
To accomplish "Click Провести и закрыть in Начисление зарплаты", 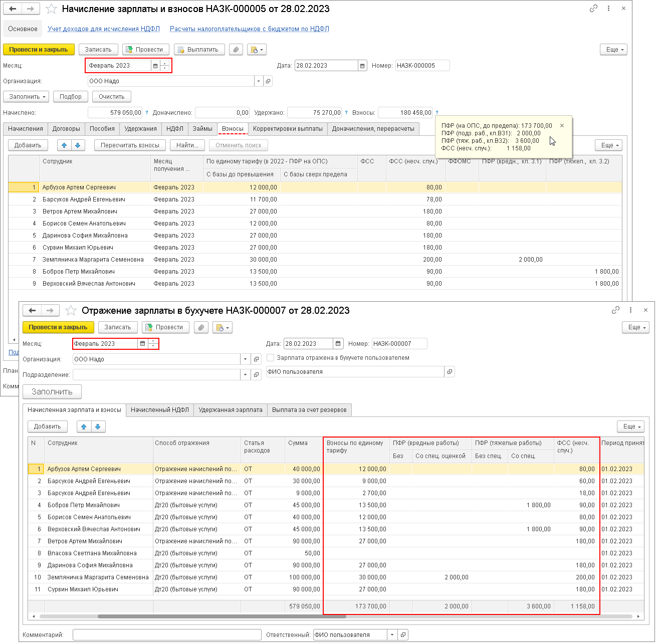I will coord(39,50).
